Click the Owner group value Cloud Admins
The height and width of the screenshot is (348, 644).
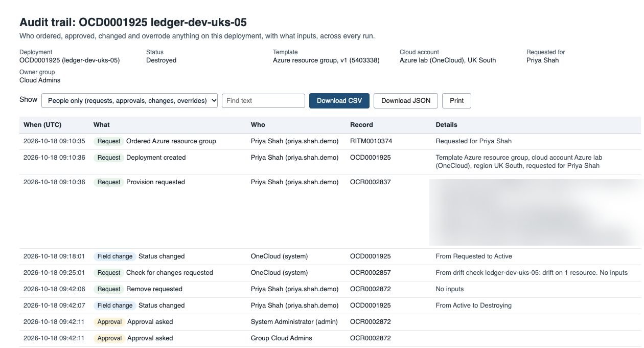(x=40, y=80)
